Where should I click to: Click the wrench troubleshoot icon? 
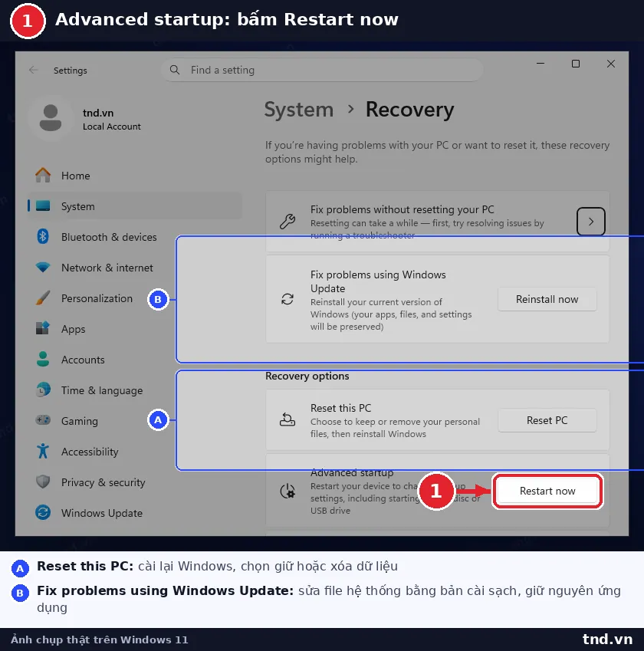[287, 222]
